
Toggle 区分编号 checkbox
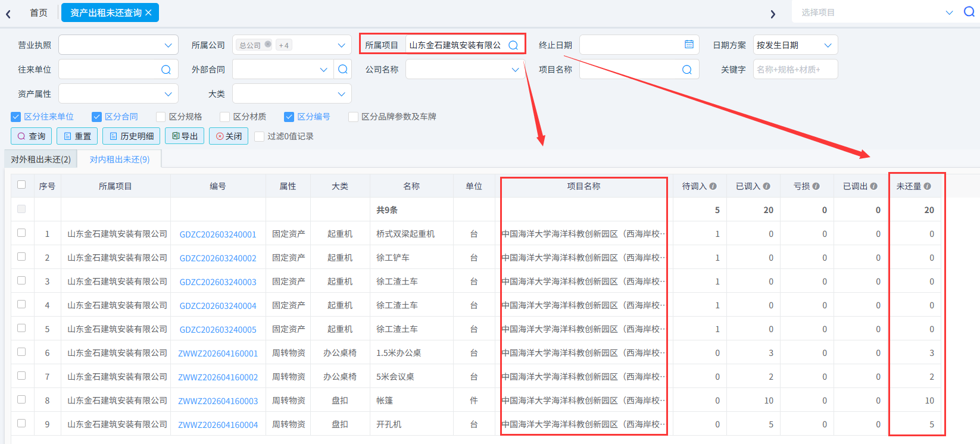click(289, 117)
